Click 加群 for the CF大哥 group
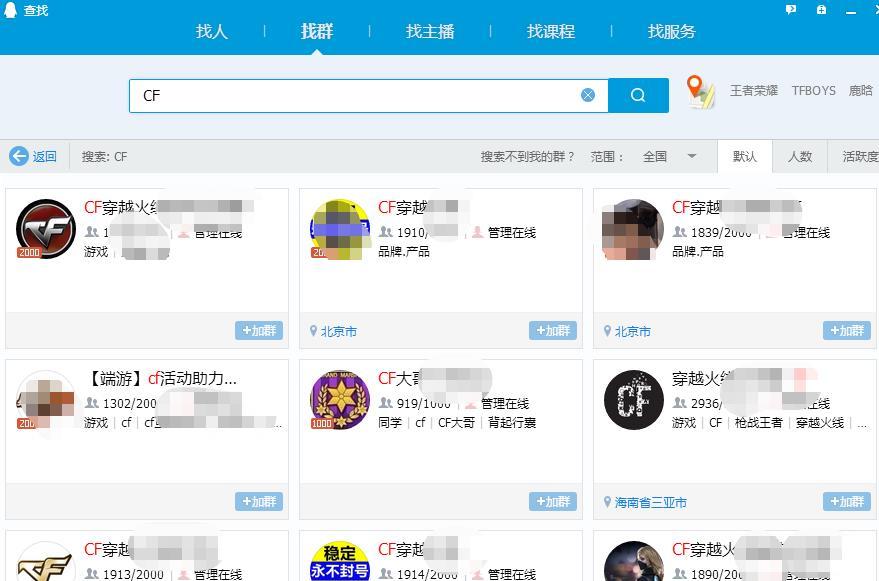Viewport: 879px width, 581px height. click(553, 501)
